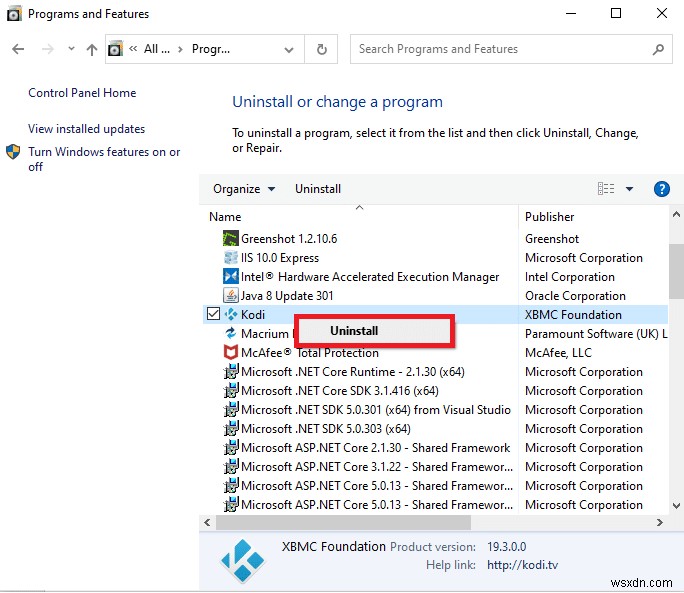
Task: Click the icon for ASP.NET Core 3.1.22 Shared Framework
Action: [x=230, y=466]
